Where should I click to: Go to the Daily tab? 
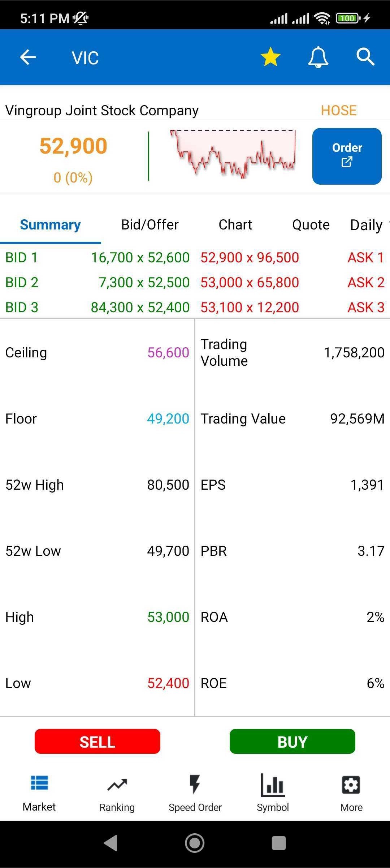(366, 225)
